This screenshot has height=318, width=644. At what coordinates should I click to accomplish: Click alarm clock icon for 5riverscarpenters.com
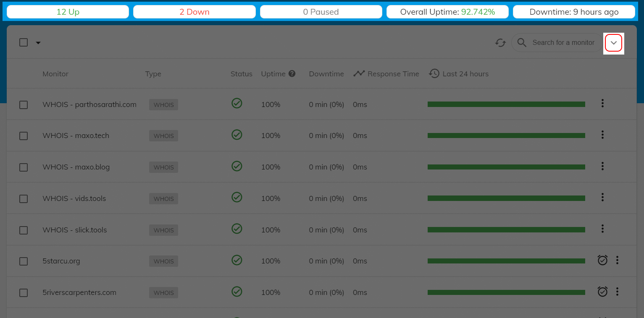click(602, 292)
